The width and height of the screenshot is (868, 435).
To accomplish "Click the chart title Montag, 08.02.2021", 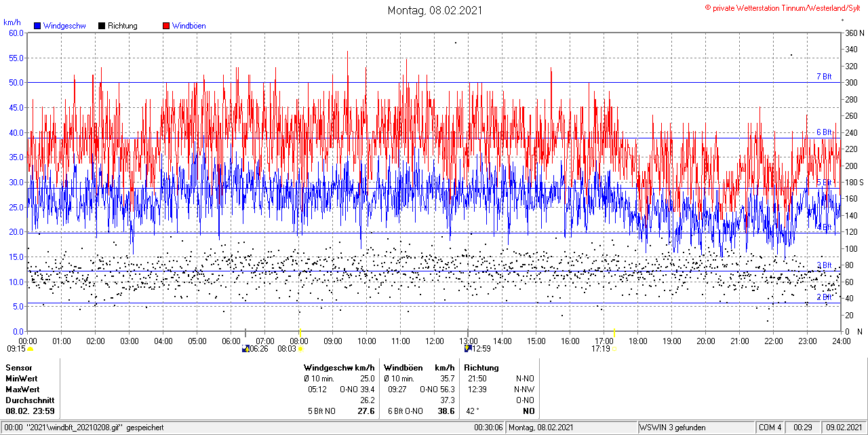I will (435, 10).
